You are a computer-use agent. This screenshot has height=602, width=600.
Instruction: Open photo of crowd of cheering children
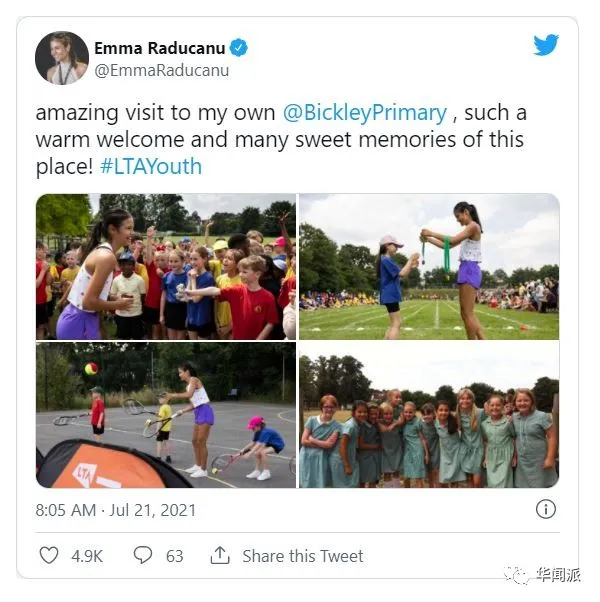[166, 266]
